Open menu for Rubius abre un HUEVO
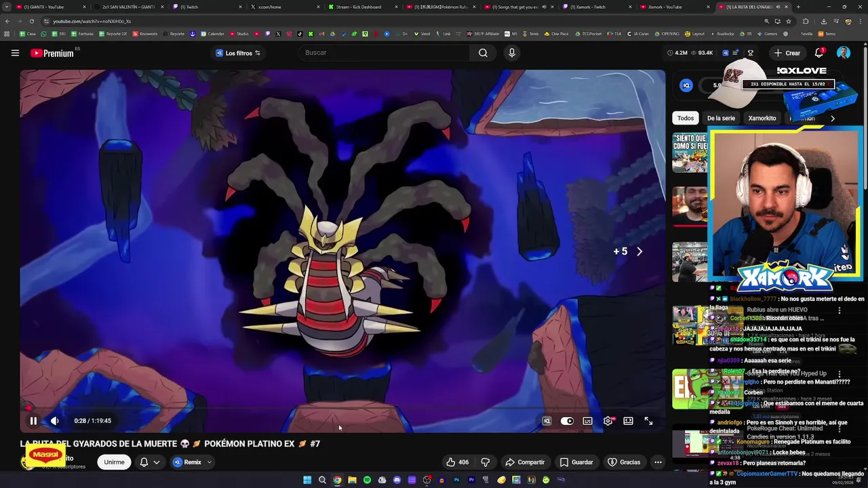868x488 pixels. (839, 310)
